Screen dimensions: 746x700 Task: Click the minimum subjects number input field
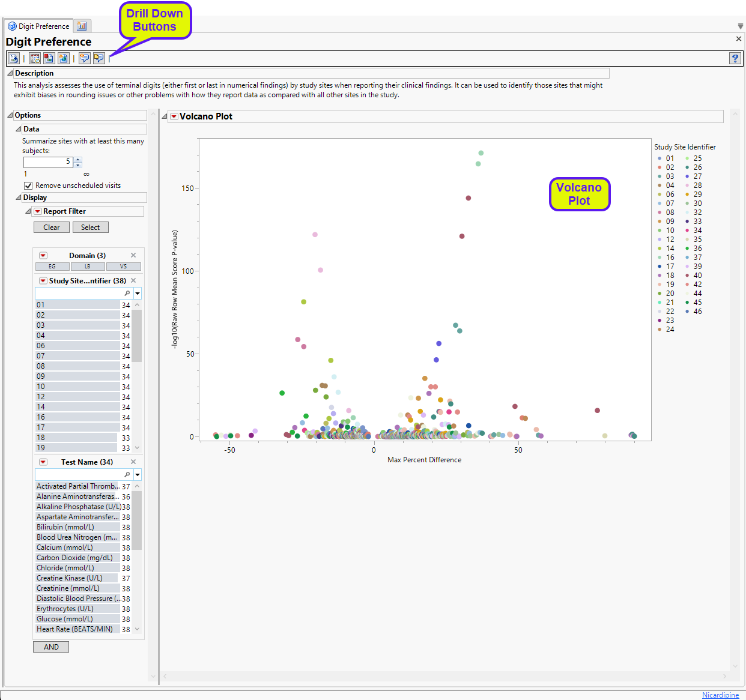tap(48, 162)
